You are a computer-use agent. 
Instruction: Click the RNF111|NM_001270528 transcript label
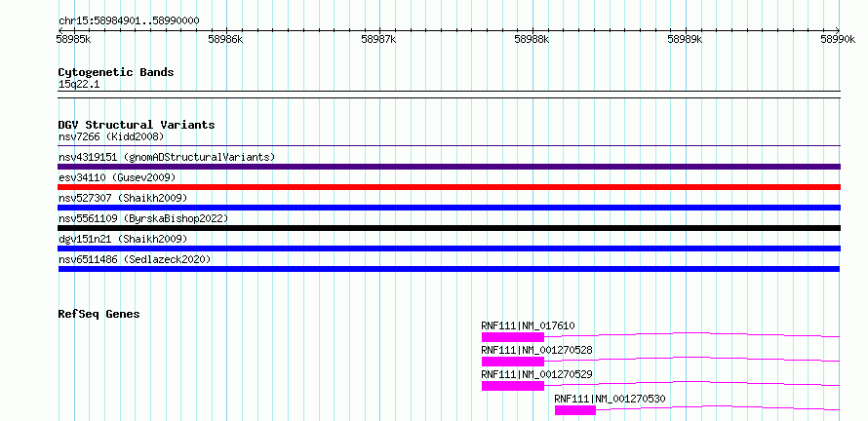click(x=536, y=350)
